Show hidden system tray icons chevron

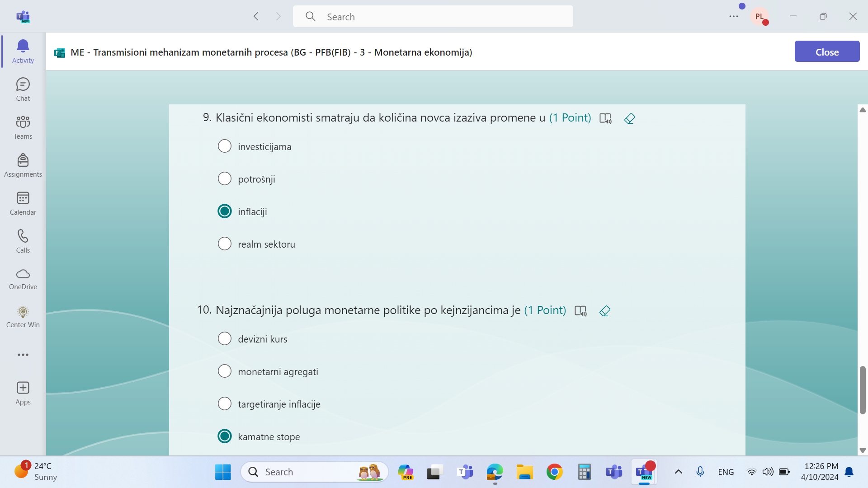(x=679, y=472)
